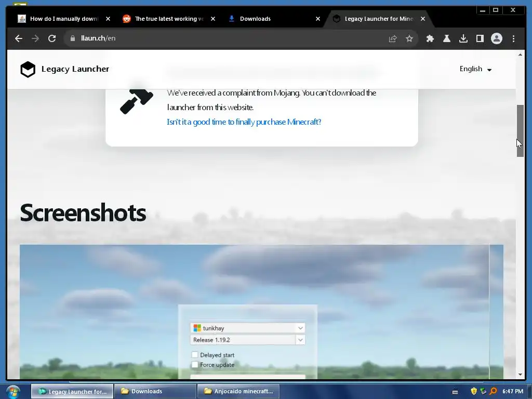This screenshot has height=399, width=532.
Task: Open the Release 1.19.2 version dropdown
Action: point(248,340)
